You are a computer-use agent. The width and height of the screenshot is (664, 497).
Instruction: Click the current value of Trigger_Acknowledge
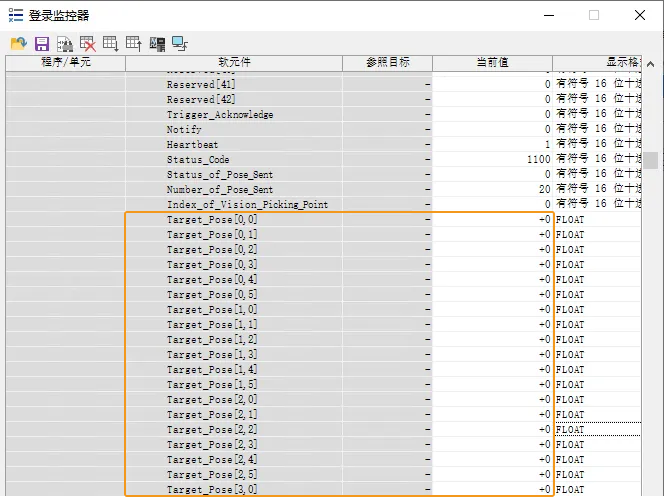[492, 114]
